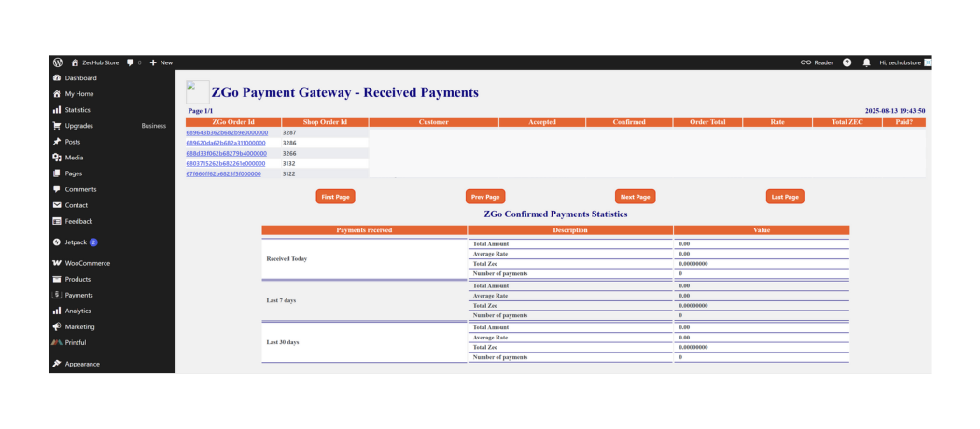The height and width of the screenshot is (429, 980).
Task: Click the Last Page button
Action: [x=785, y=197]
